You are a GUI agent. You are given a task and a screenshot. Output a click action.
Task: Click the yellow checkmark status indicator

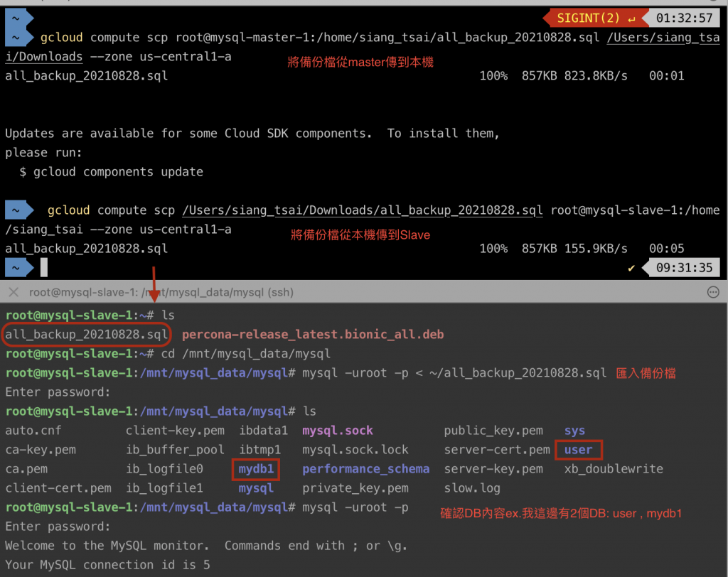pos(631,268)
